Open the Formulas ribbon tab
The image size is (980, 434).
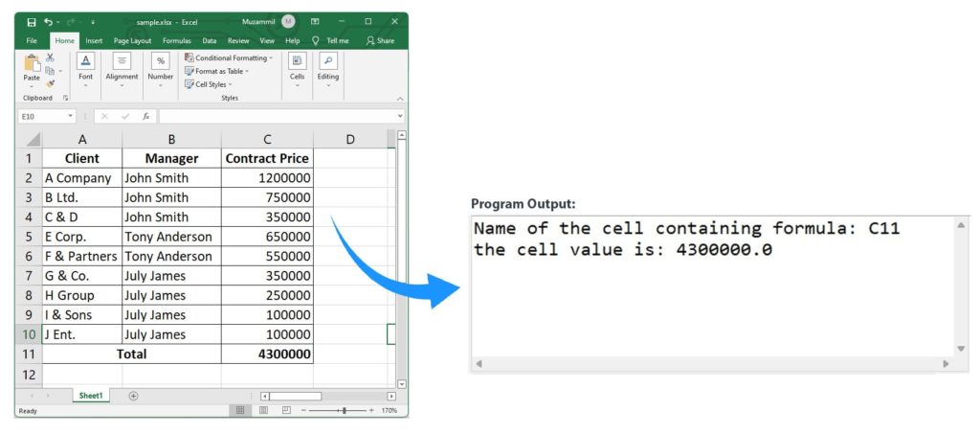pyautogui.click(x=176, y=41)
